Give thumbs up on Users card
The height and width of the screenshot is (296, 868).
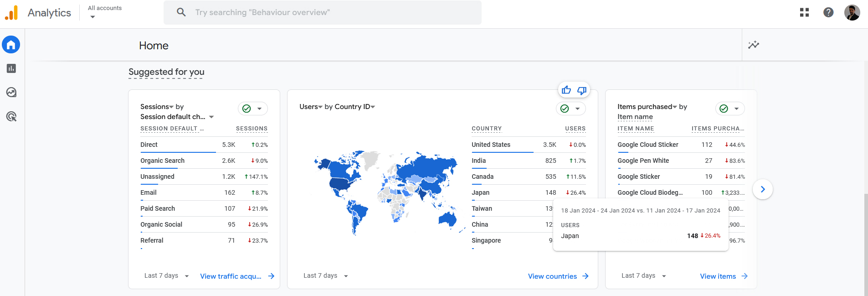[566, 90]
